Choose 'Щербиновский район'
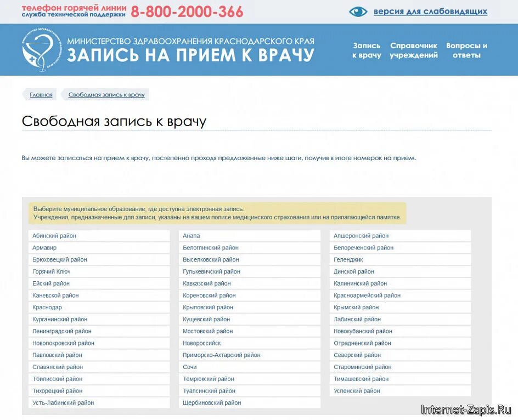The height and width of the screenshot is (420, 518). [250, 402]
